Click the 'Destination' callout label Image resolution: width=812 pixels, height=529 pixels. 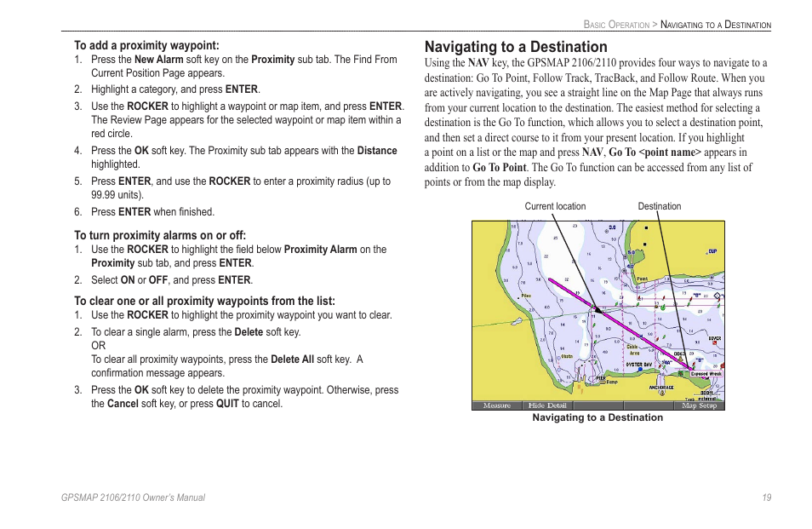coord(660,206)
